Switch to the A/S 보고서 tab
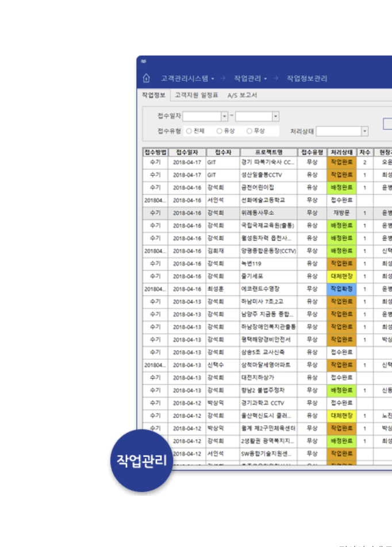This screenshot has width=392, height=547. click(242, 95)
